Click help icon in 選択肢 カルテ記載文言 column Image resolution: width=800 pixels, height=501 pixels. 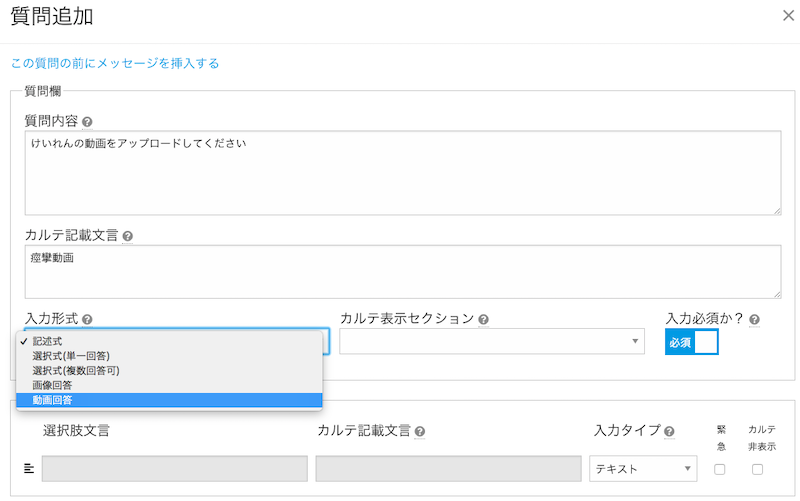point(419,432)
